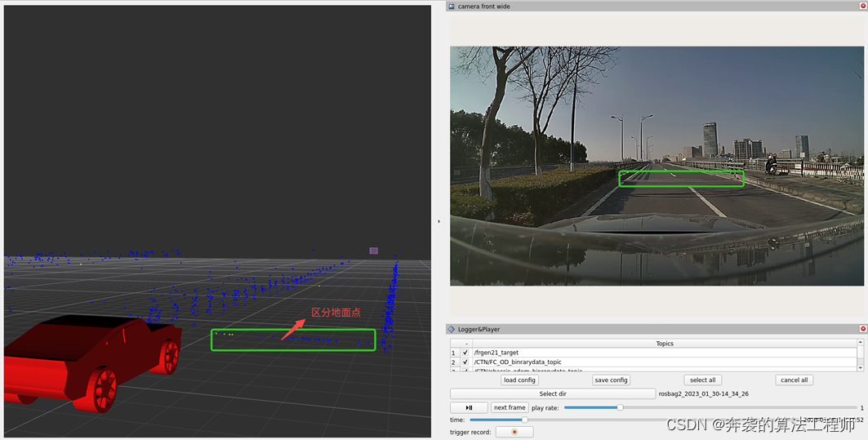Click the time slider handle
This screenshot has width=868, height=440.
[524, 420]
